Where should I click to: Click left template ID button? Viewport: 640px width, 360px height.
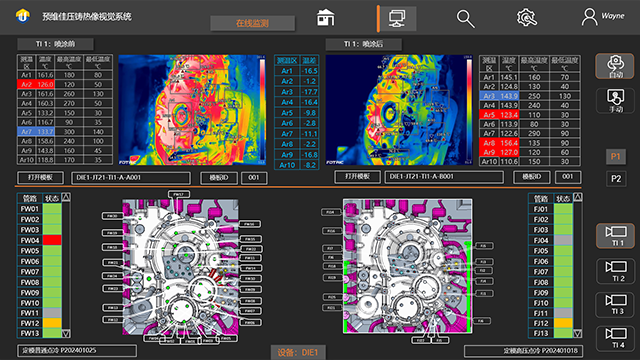pyautogui.click(x=219, y=178)
